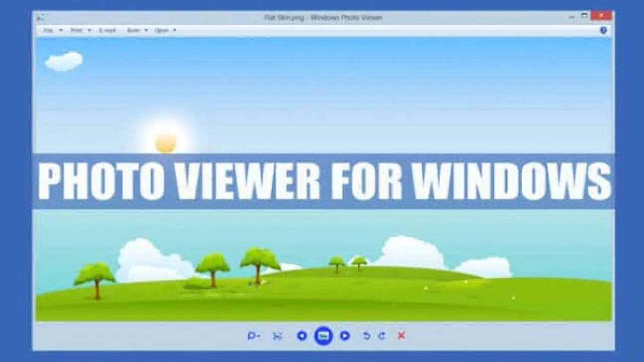The image size is (644, 362).
Task: Close the Photo Viewer window
Action: click(x=601, y=16)
